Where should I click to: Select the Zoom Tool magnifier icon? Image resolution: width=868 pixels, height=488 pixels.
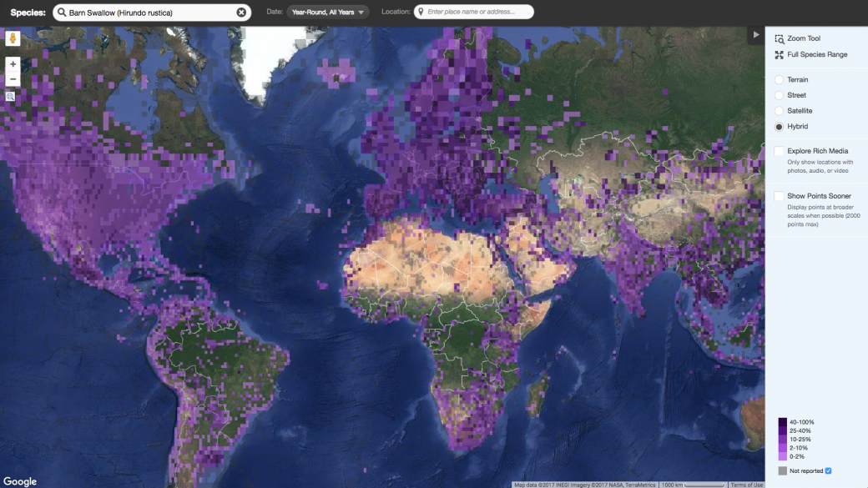[777, 38]
